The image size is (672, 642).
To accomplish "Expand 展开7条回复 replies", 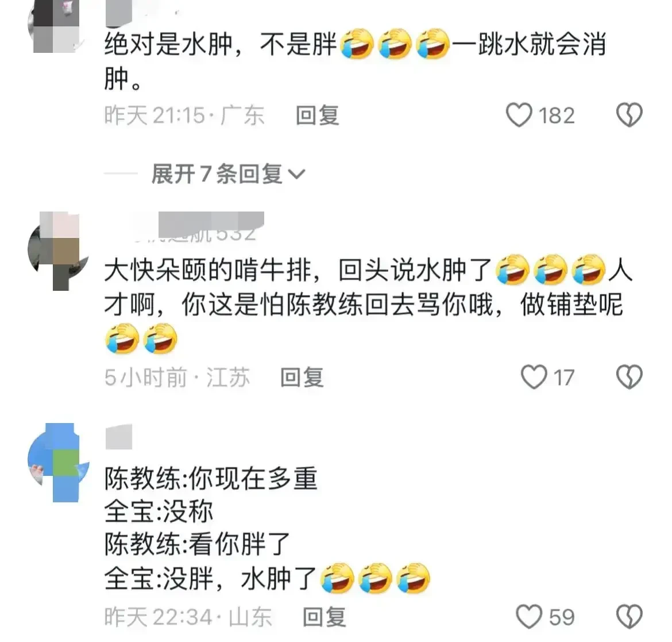I will tap(227, 174).
